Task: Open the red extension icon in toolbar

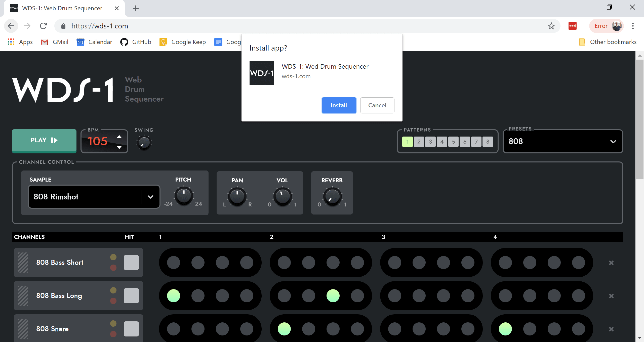Action: pyautogui.click(x=573, y=26)
